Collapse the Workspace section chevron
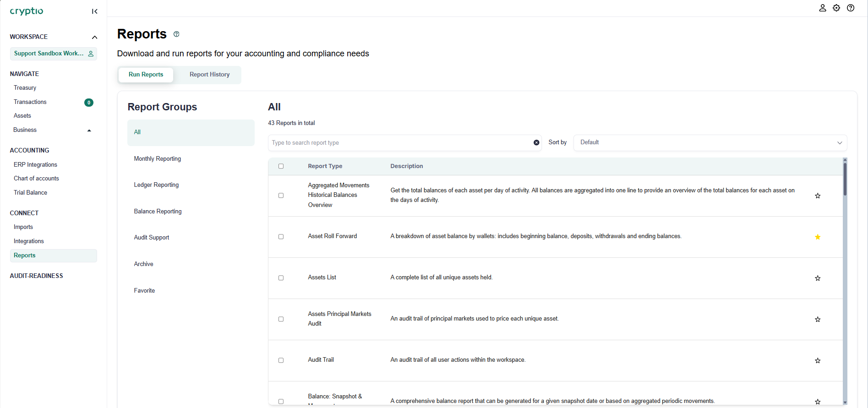 [94, 37]
